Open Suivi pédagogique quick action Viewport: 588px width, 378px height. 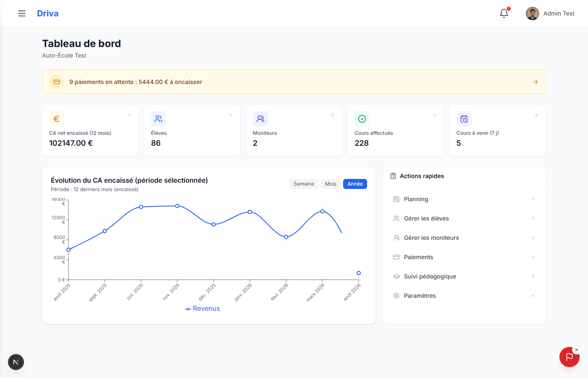pyautogui.click(x=464, y=276)
